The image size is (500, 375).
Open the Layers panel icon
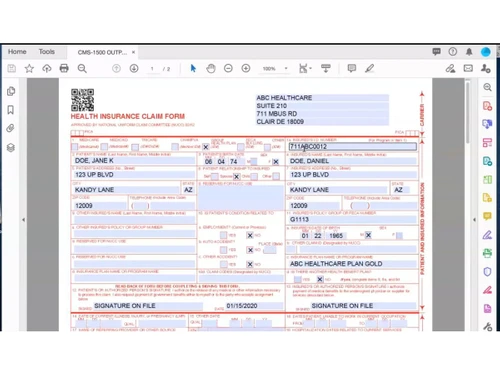pyautogui.click(x=11, y=147)
